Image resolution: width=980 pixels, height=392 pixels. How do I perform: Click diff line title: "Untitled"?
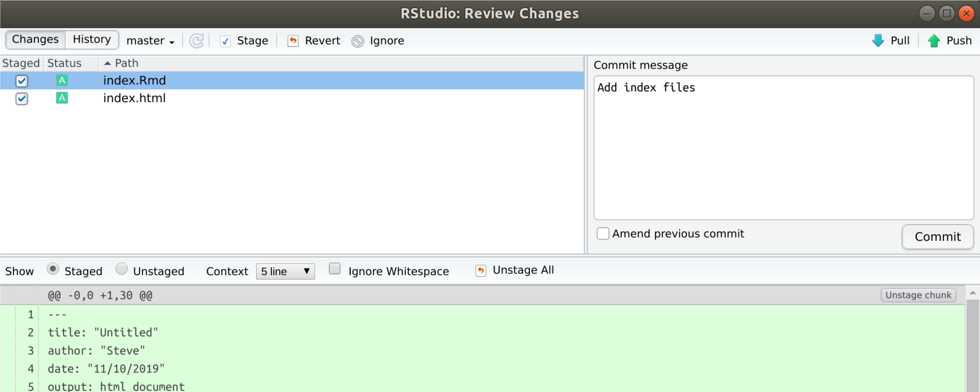(x=103, y=332)
